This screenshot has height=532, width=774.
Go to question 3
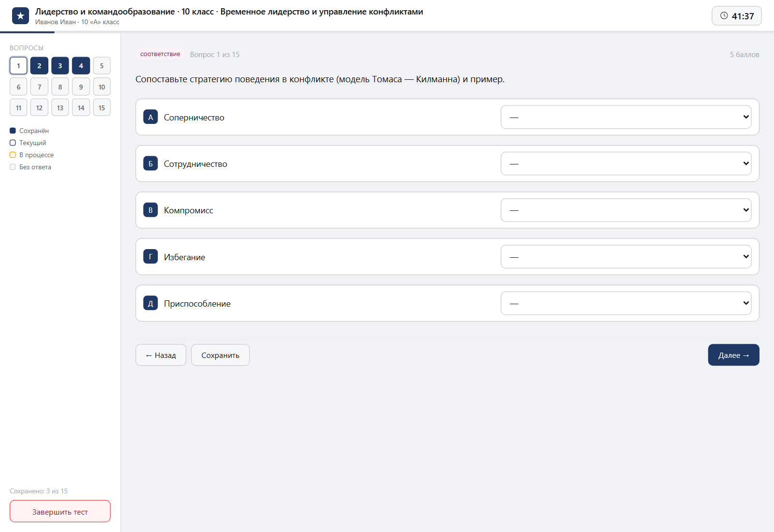(x=60, y=66)
